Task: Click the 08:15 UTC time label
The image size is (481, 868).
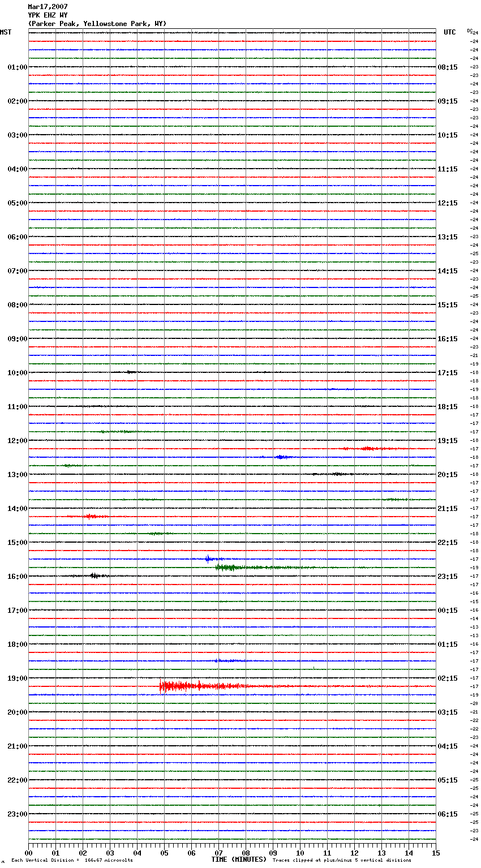Action: pyautogui.click(x=448, y=67)
